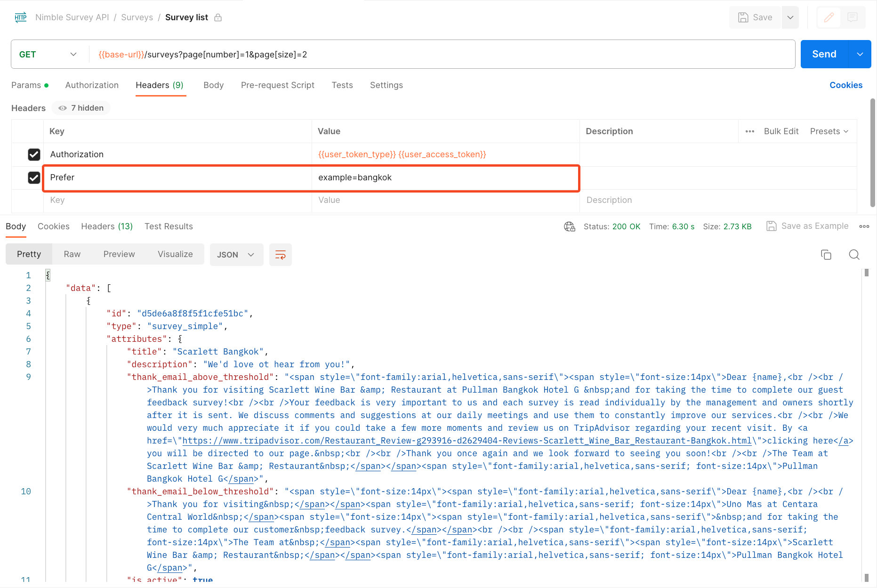This screenshot has width=877, height=588.
Task: Open search in response body
Action: click(x=854, y=255)
